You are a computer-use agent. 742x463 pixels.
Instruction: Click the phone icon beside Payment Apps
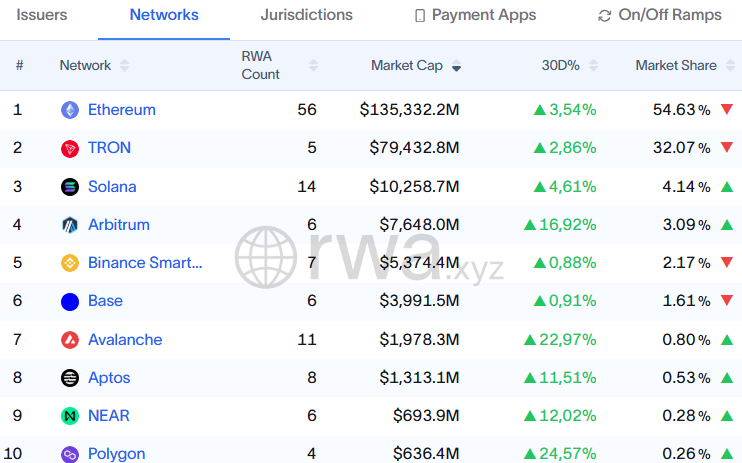(420, 16)
